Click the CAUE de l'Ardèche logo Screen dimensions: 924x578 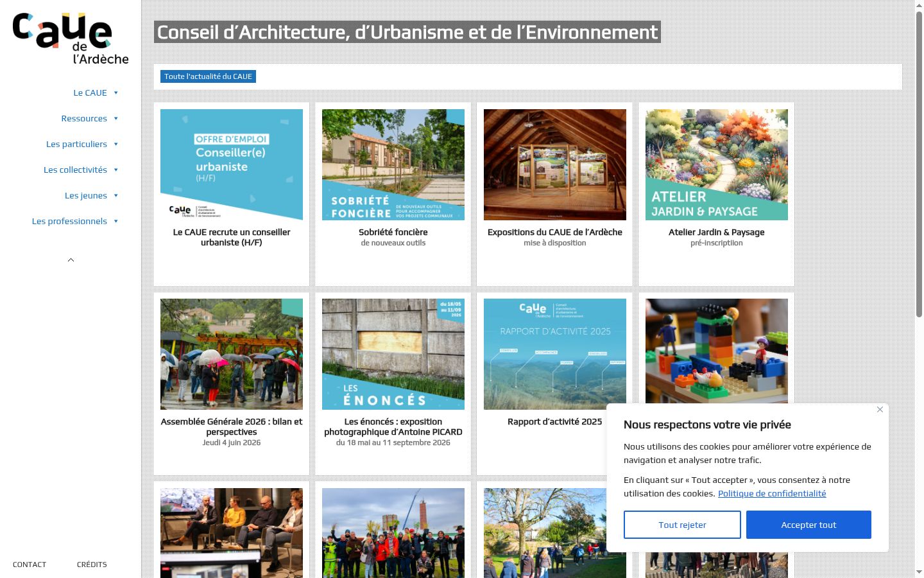coord(71,39)
